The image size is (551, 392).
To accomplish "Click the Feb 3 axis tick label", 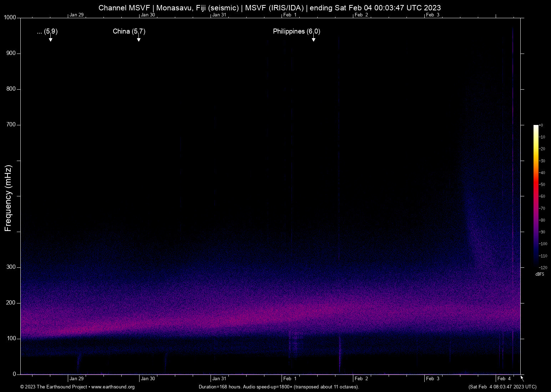I will (x=433, y=378).
